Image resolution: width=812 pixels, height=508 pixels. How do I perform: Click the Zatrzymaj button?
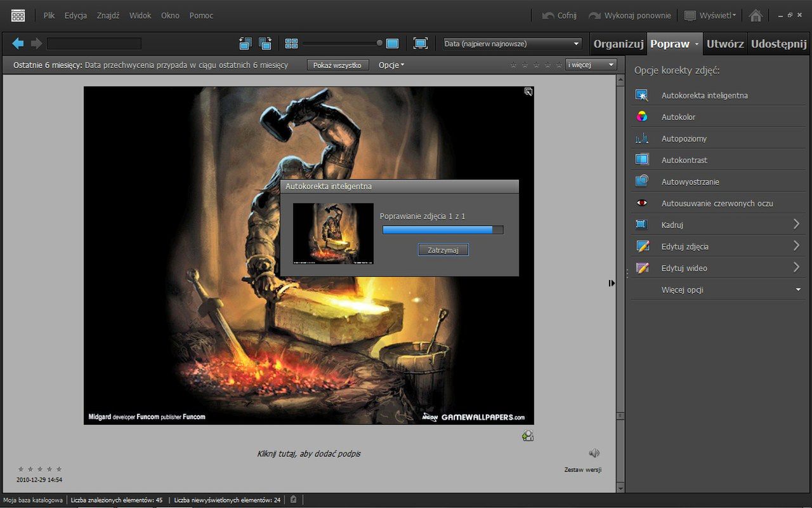443,250
